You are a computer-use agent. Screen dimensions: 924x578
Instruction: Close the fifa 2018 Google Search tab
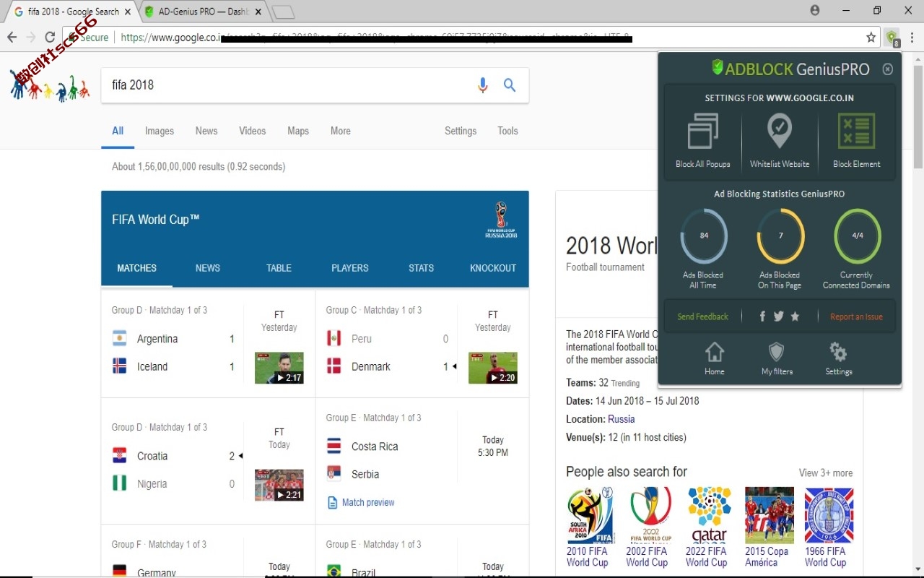coord(128,12)
